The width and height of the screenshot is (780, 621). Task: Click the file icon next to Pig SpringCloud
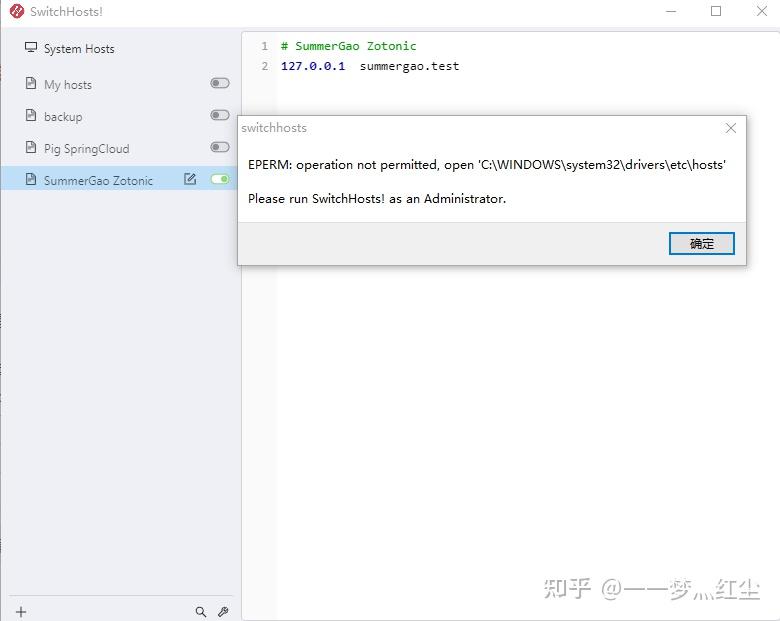[x=31, y=147]
